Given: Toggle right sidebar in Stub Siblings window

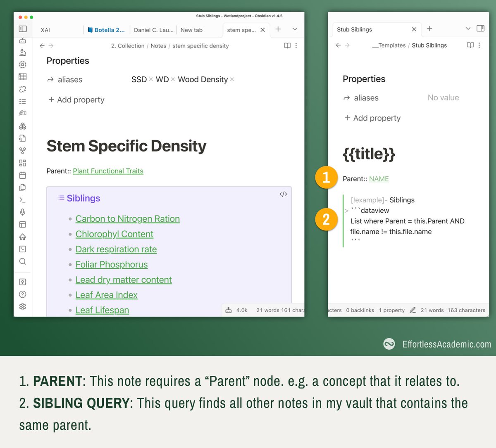Looking at the screenshot, I should pyautogui.click(x=480, y=28).
